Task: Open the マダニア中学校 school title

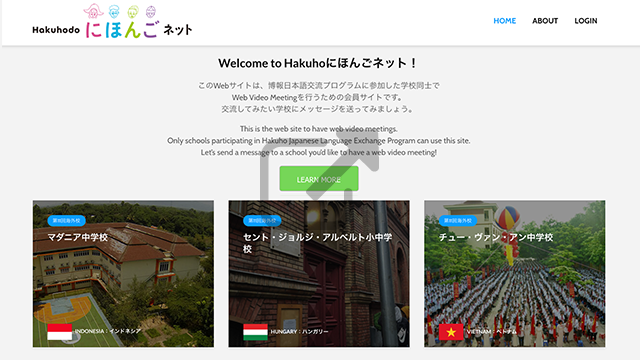Action: [78, 237]
